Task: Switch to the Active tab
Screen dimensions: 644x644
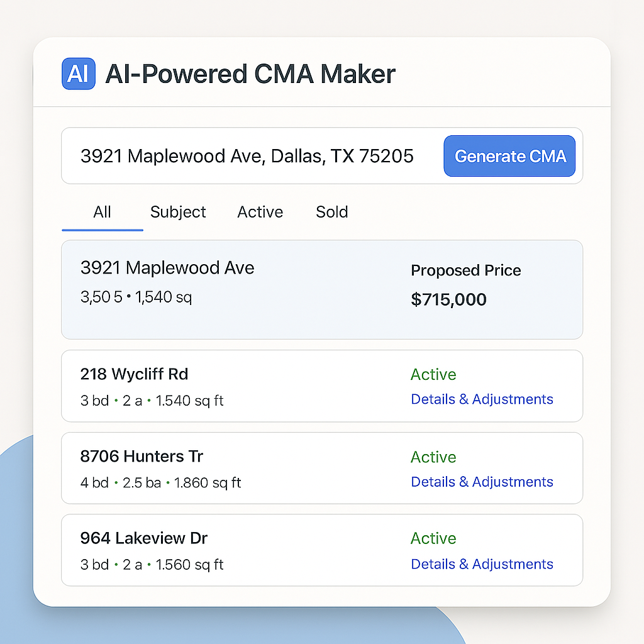Action: [260, 212]
